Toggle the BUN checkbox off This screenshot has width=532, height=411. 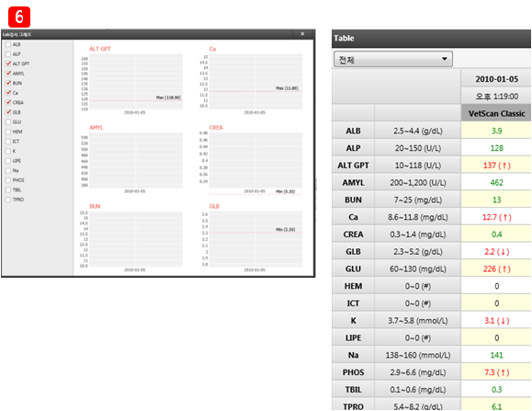[8, 83]
